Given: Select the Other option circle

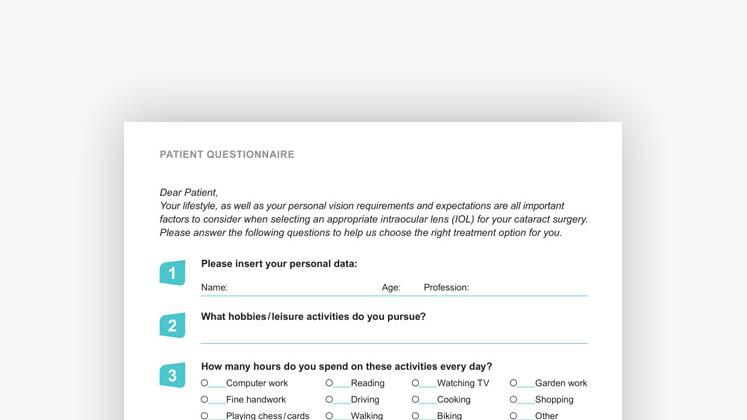Looking at the screenshot, I should [x=513, y=416].
